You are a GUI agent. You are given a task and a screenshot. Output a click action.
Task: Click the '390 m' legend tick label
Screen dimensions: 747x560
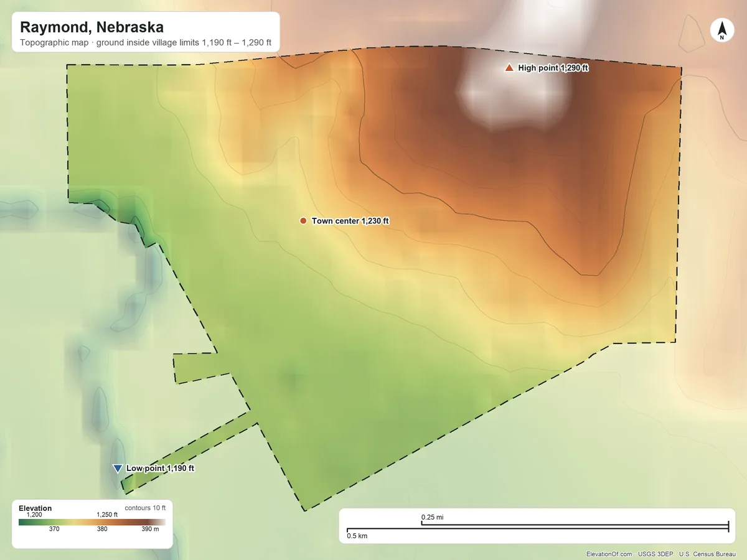click(x=150, y=530)
